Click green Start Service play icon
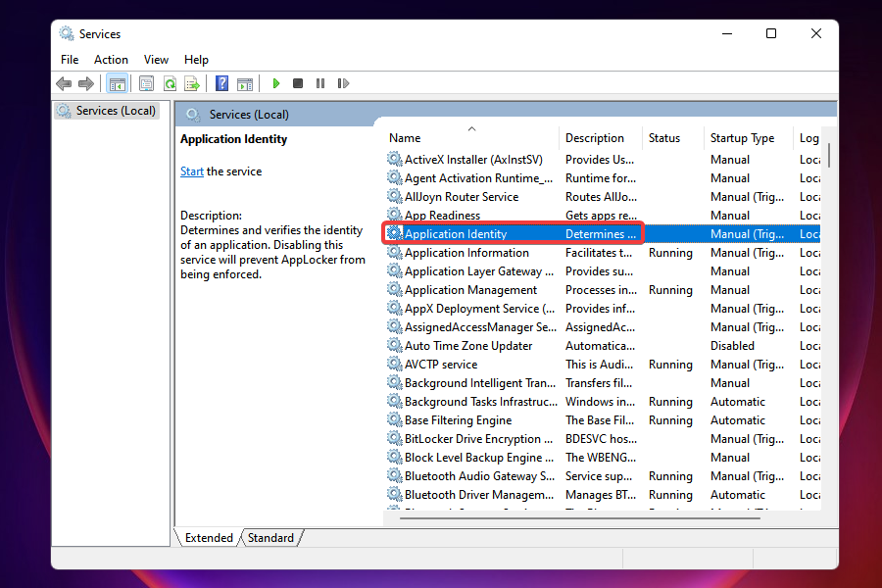 tap(276, 83)
